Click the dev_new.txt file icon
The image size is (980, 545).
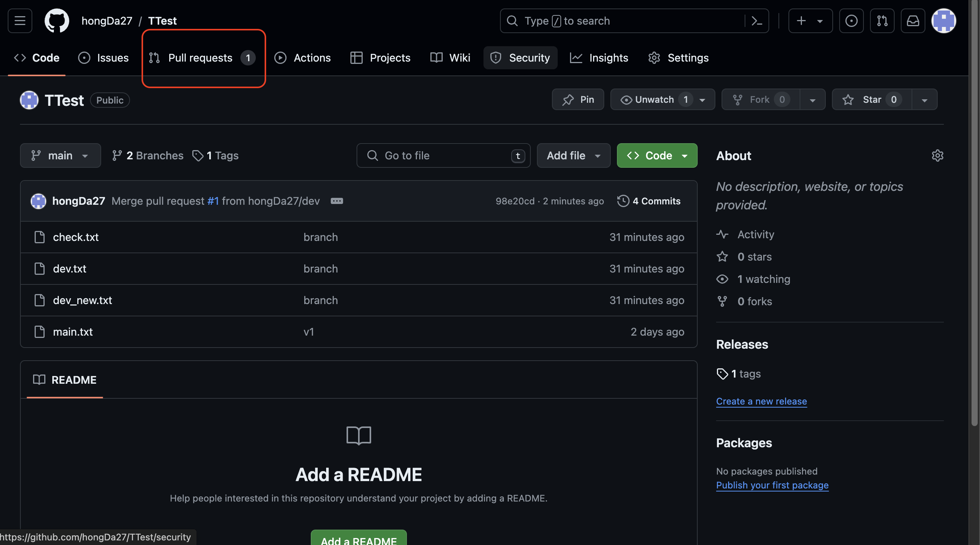click(40, 300)
